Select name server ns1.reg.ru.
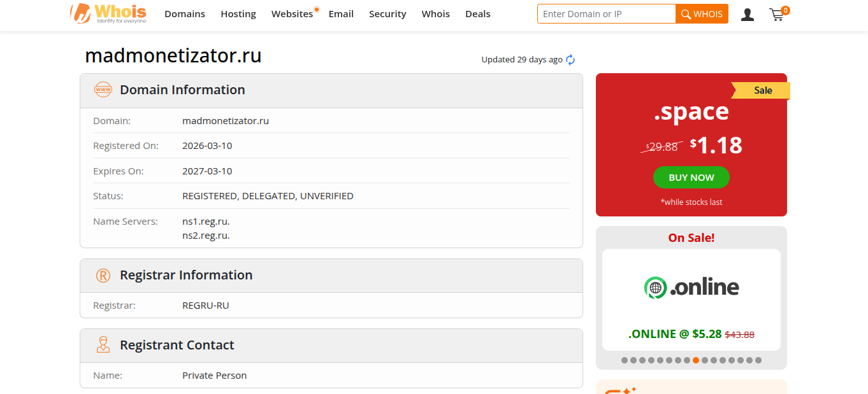The height and width of the screenshot is (394, 868). [206, 222]
